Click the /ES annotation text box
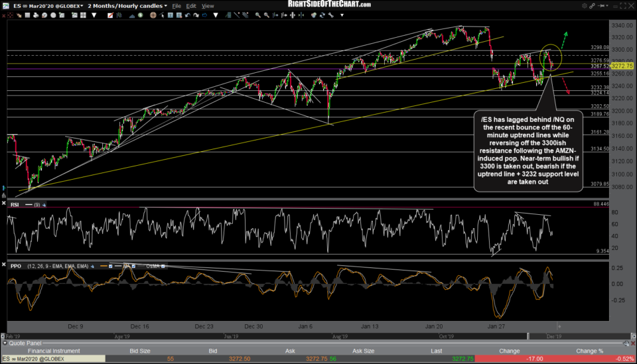This screenshot has width=637, height=364. 528,151
